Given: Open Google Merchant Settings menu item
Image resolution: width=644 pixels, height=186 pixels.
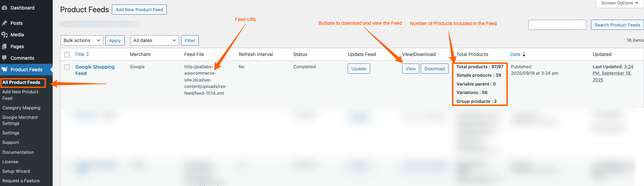Looking at the screenshot, I should tap(20, 120).
